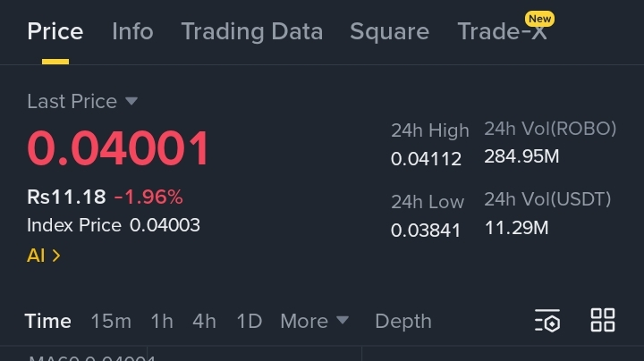Open the AI analysis link
Image resolution: width=644 pixels, height=361 pixels.
pyautogui.click(x=44, y=256)
